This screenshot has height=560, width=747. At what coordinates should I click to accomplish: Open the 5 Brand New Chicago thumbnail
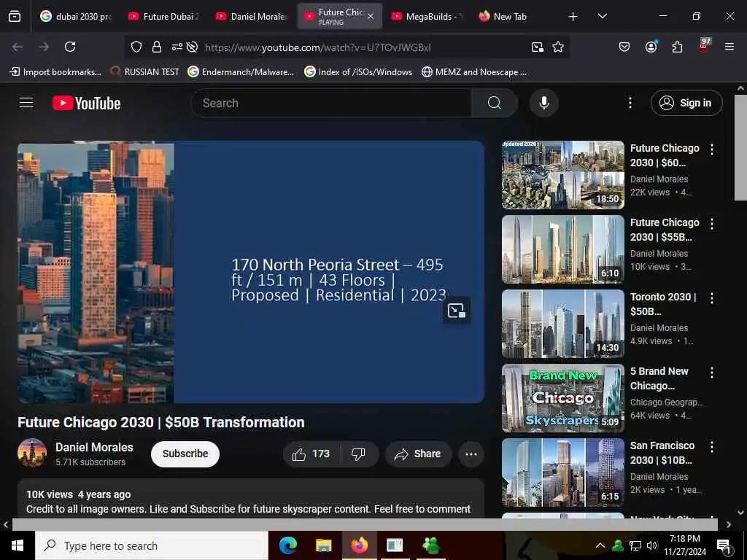pos(562,397)
